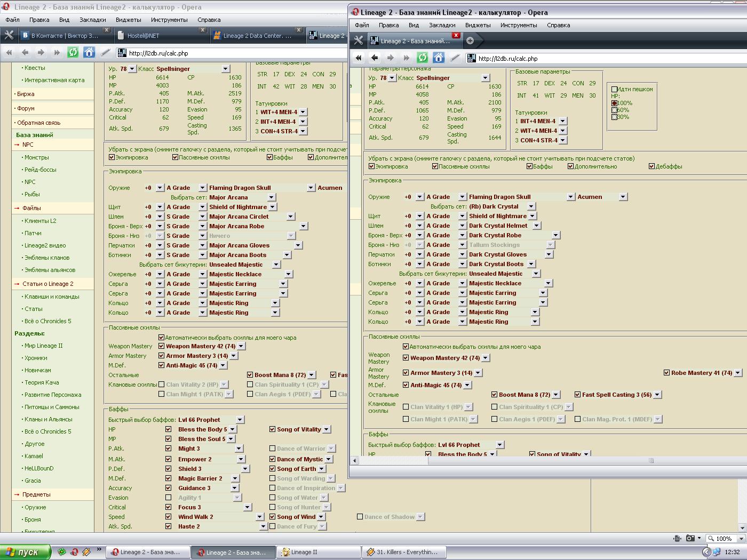Open the Major Arcana set dropdown in the back window
This screenshot has height=560, width=747.
click(271, 197)
